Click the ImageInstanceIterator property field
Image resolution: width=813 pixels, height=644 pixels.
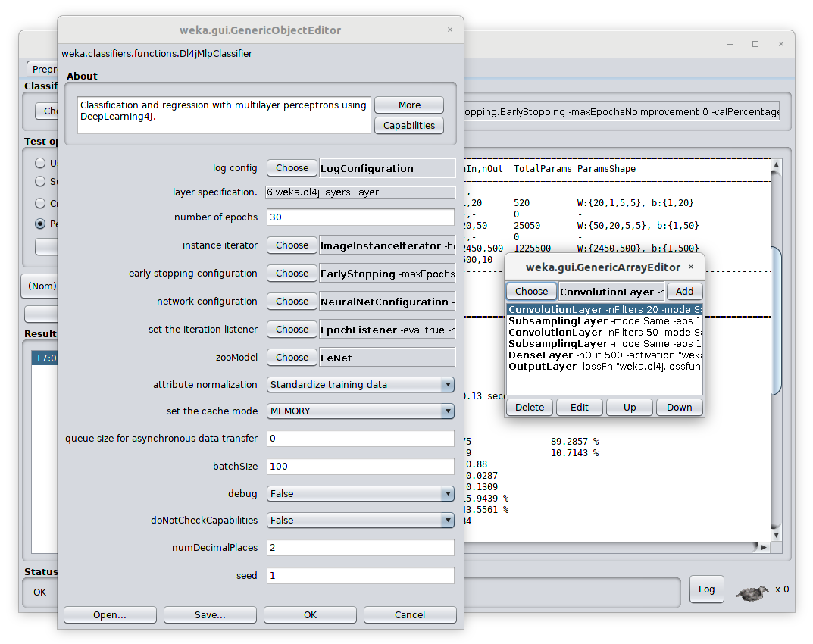[386, 245]
